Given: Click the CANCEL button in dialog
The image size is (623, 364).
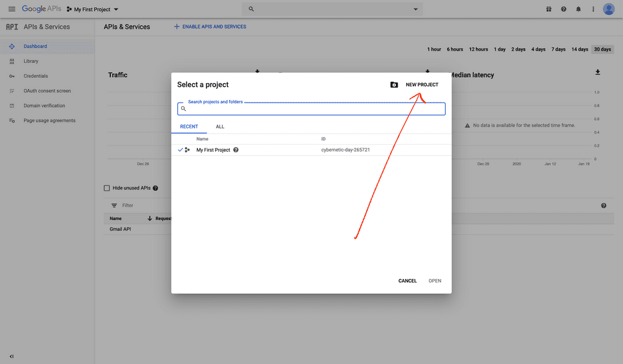Looking at the screenshot, I should [408, 280].
